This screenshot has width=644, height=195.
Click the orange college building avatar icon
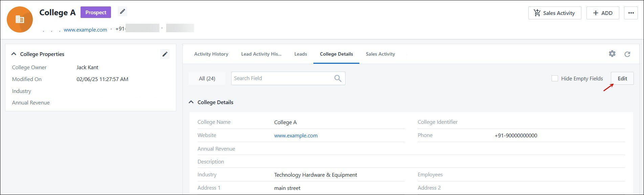pyautogui.click(x=20, y=20)
